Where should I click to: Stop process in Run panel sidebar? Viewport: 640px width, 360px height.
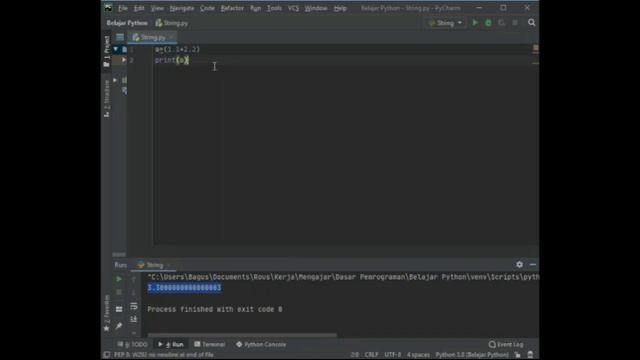(119, 292)
